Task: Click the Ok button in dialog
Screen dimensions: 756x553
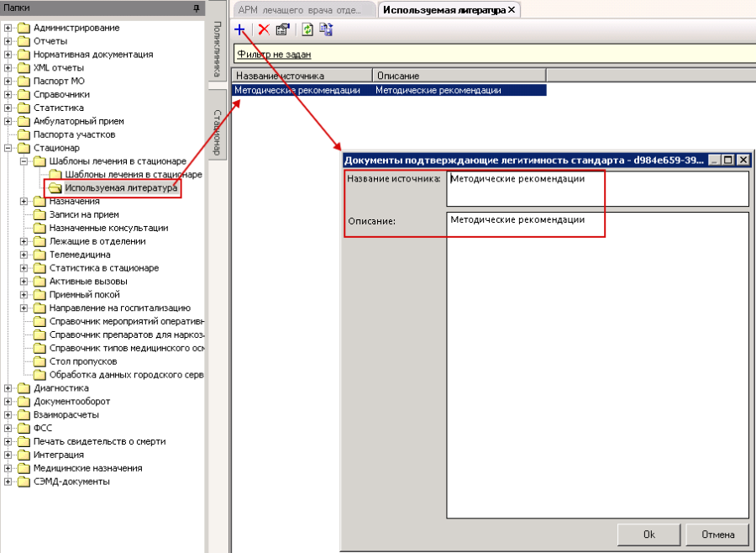Action: 649,535
